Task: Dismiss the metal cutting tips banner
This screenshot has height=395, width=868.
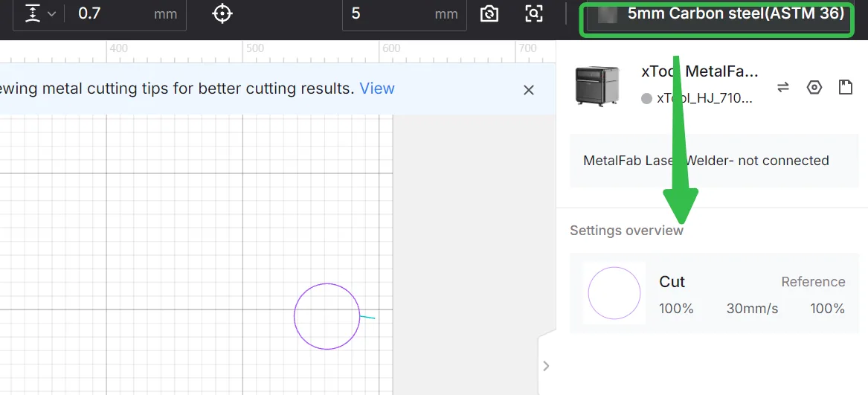Action: pos(529,90)
